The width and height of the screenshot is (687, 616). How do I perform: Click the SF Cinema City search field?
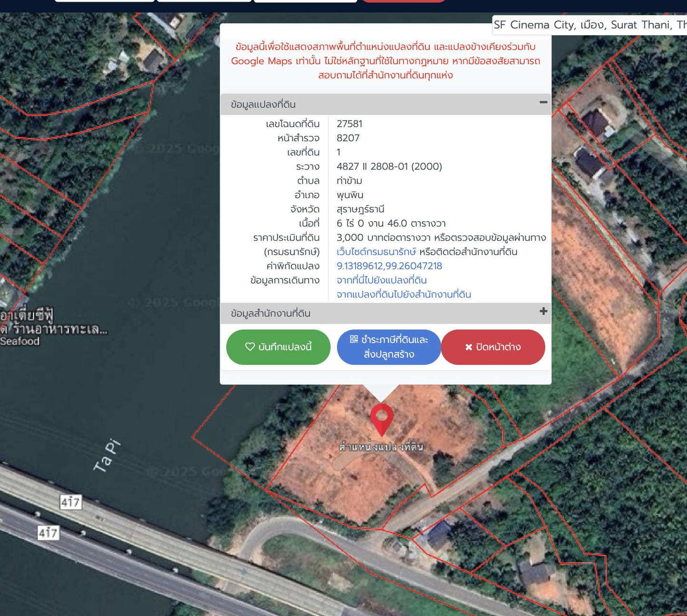coord(590,25)
